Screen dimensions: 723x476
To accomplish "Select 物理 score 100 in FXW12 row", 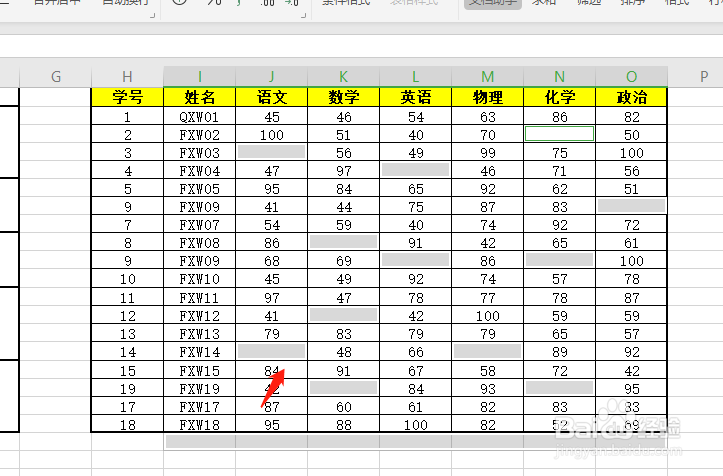I will [x=487, y=315].
